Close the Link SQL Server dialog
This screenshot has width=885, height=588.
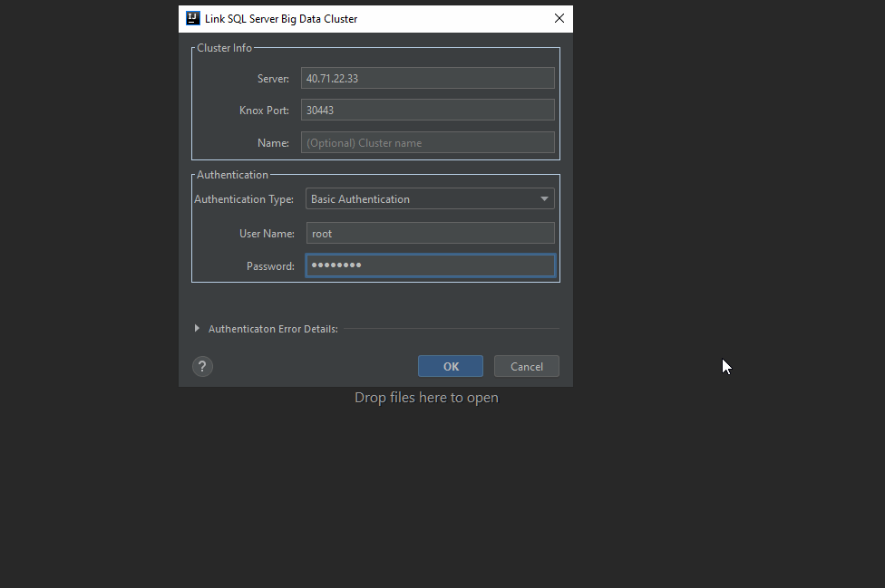point(559,18)
